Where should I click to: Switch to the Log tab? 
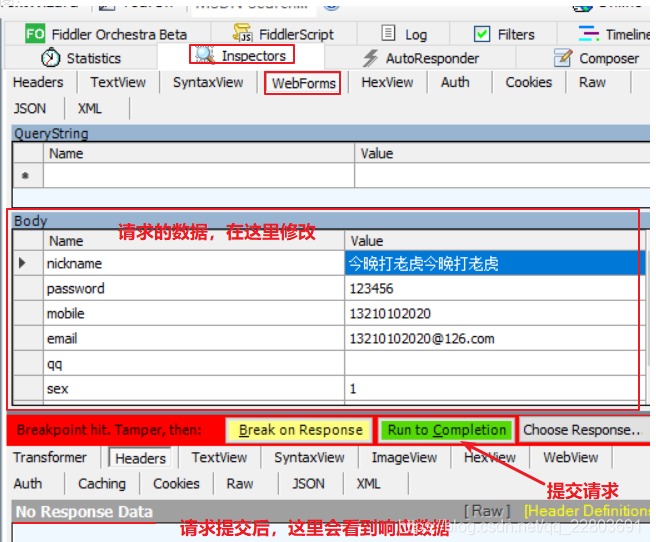pos(404,34)
